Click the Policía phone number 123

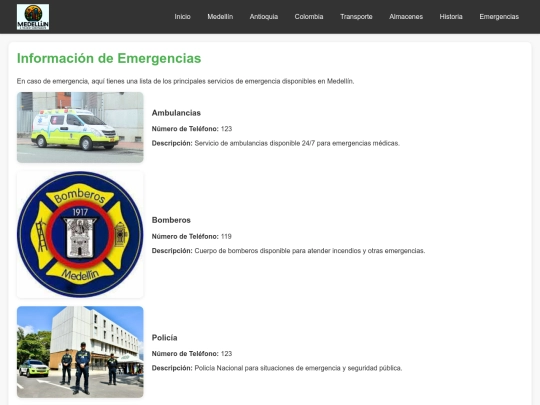(226, 354)
